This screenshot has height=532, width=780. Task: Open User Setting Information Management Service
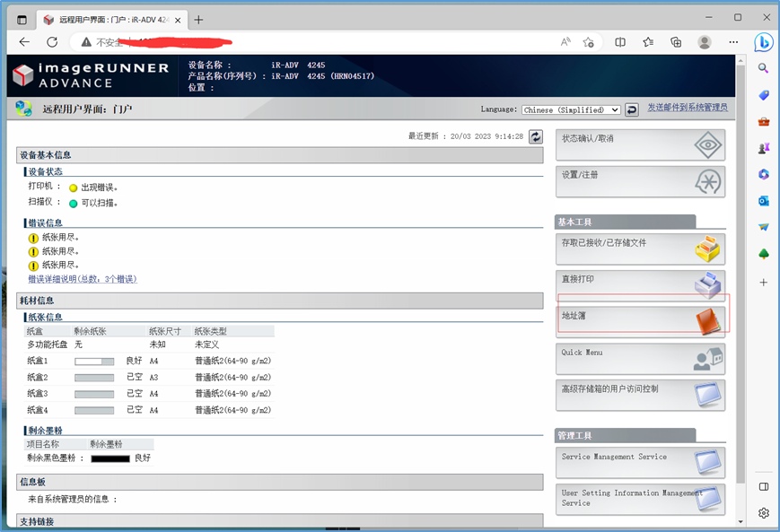click(x=640, y=499)
